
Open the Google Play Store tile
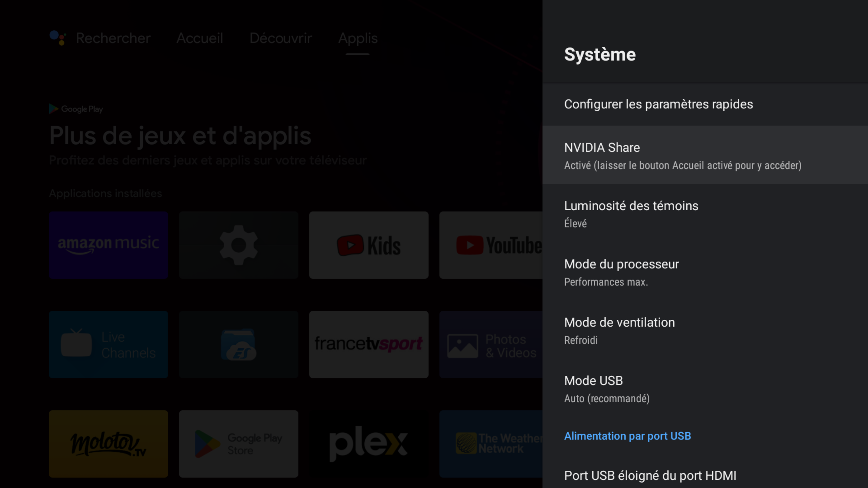tap(238, 443)
